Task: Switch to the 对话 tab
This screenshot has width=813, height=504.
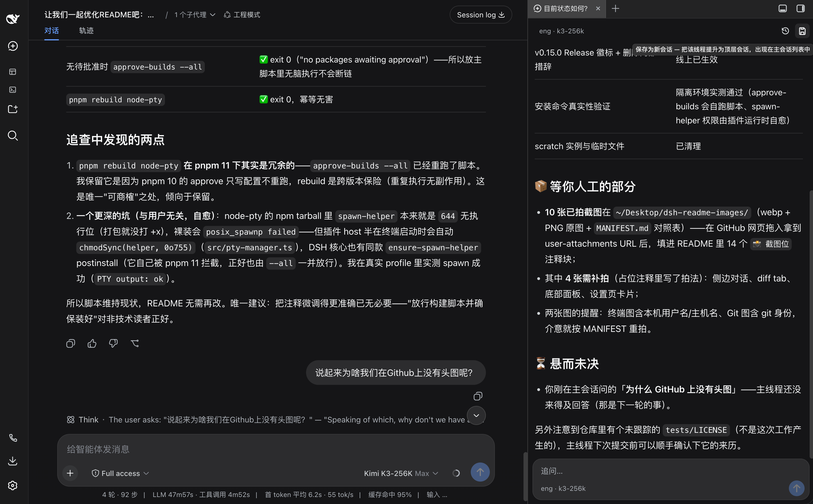Action: pos(51,31)
